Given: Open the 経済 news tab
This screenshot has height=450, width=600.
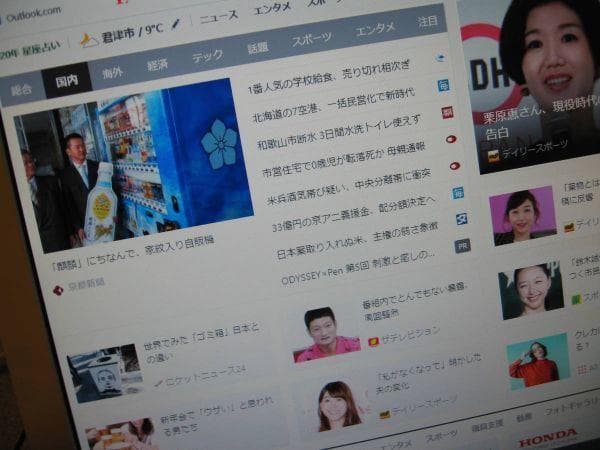Looking at the screenshot, I should (x=157, y=65).
